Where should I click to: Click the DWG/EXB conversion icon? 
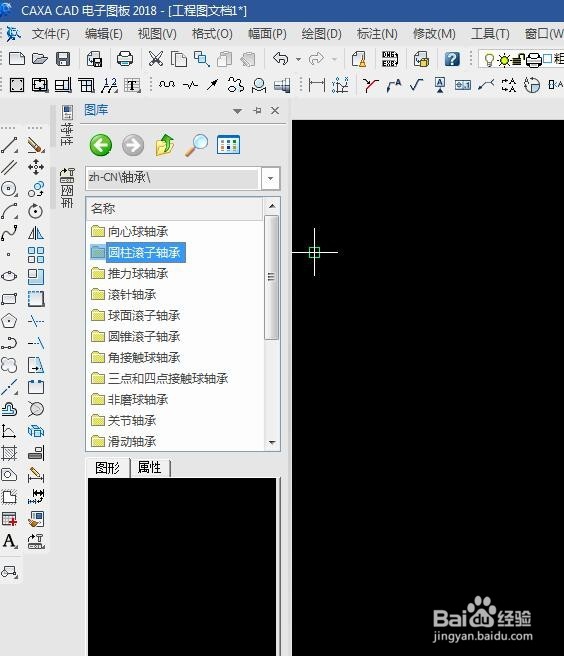pos(390,59)
